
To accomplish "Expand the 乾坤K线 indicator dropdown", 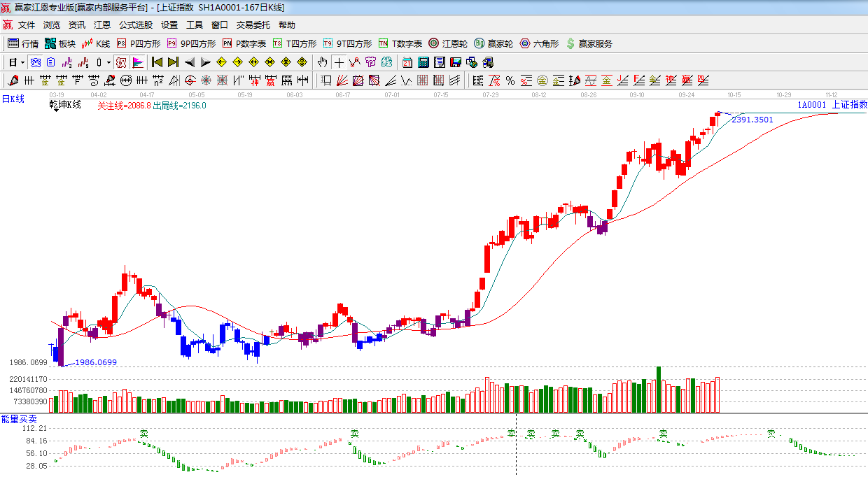I will click(x=55, y=111).
